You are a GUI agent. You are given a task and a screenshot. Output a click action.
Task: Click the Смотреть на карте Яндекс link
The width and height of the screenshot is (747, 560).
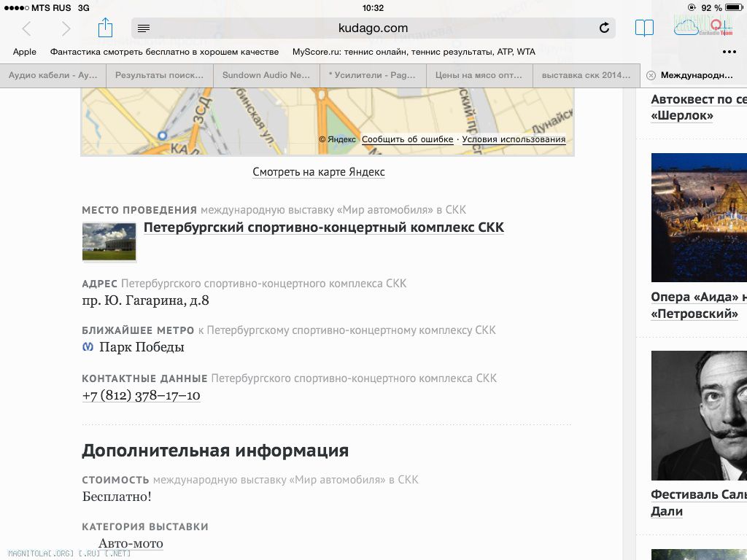[x=319, y=172]
